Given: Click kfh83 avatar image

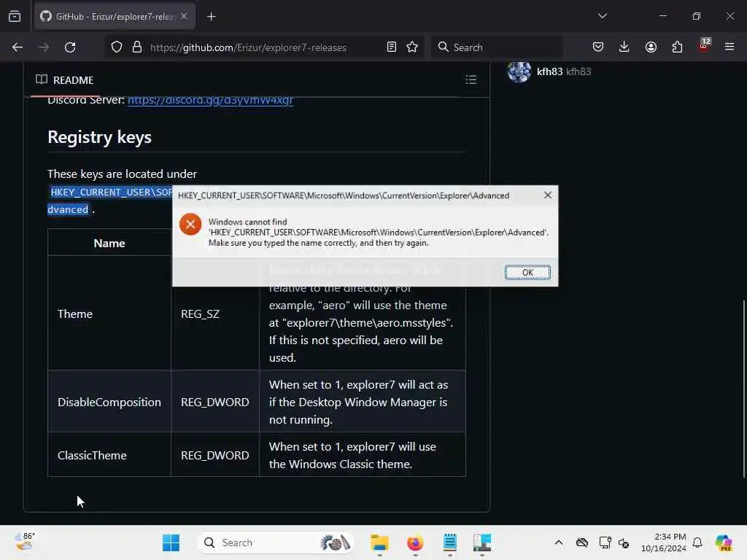Looking at the screenshot, I should point(519,71).
